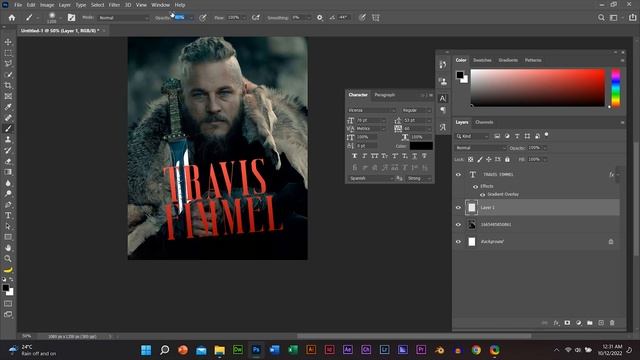
Task: Hide the Background layer
Action: (458, 242)
